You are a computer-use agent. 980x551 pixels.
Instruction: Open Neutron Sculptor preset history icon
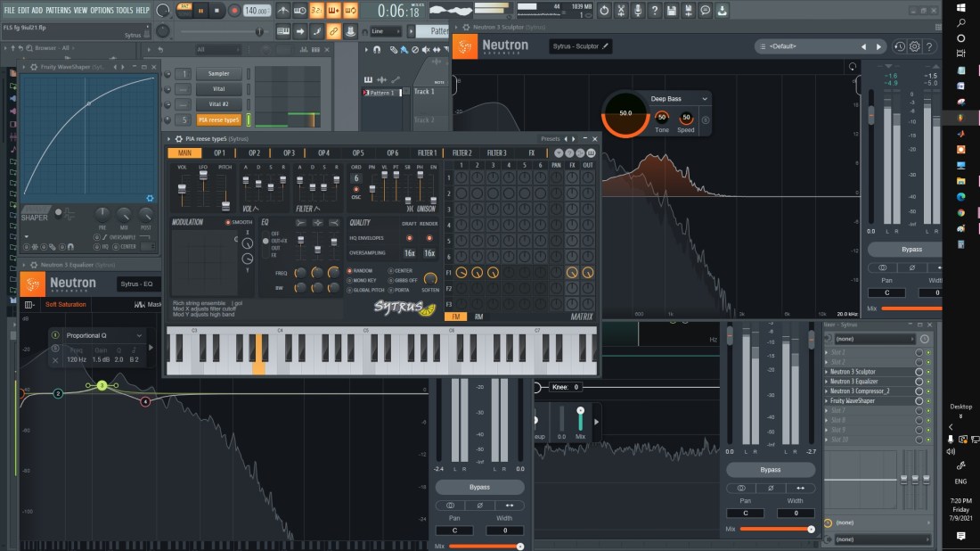tap(900, 46)
